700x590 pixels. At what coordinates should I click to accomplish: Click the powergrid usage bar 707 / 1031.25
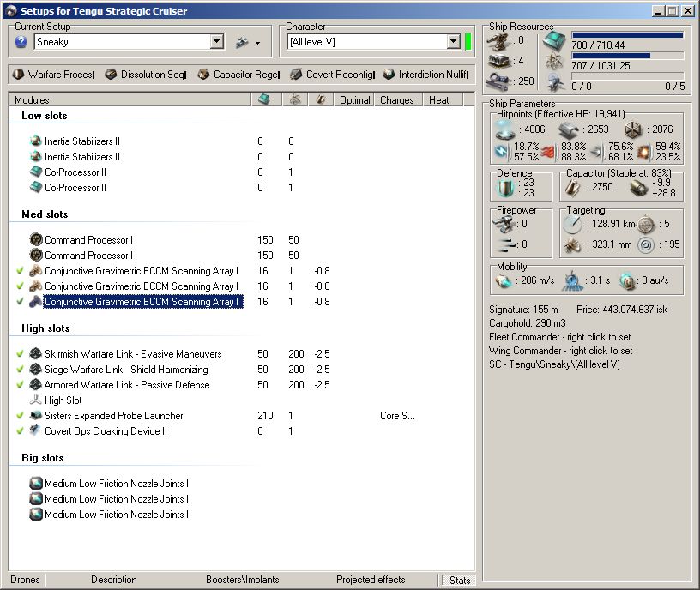[627, 56]
